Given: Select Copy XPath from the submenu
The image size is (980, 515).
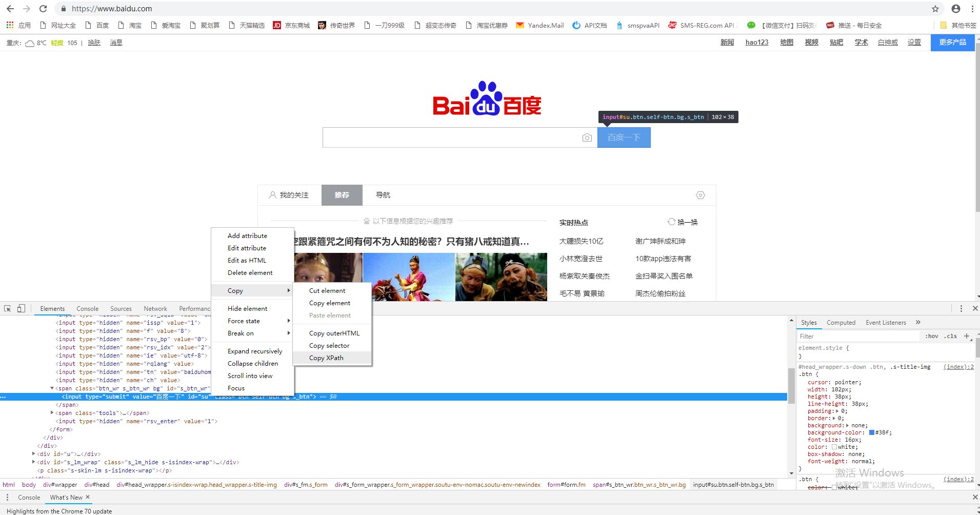Looking at the screenshot, I should click(332, 358).
